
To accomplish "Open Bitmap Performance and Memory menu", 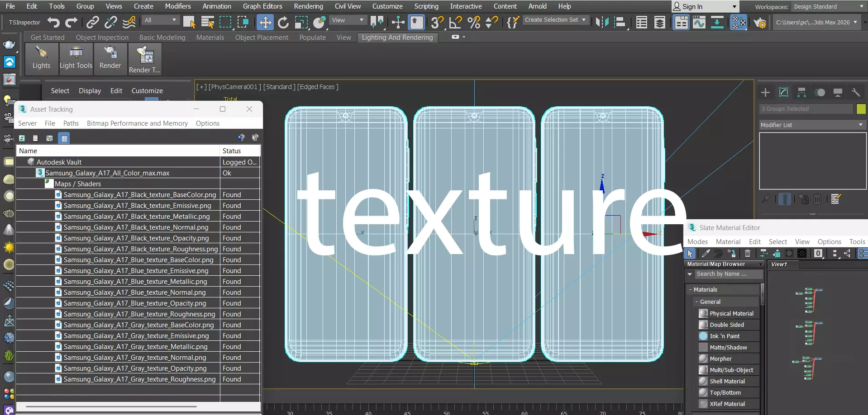I will coord(137,123).
